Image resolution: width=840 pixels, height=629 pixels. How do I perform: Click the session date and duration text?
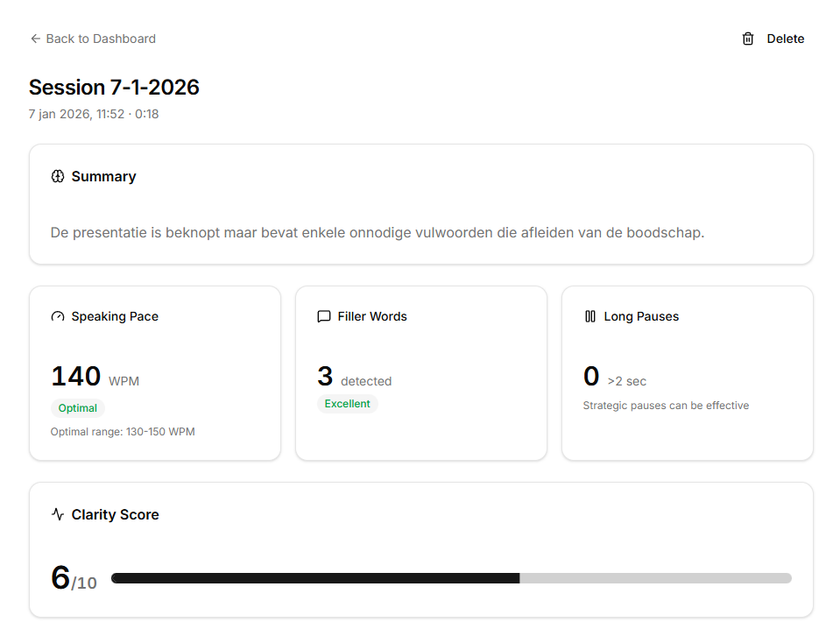pyautogui.click(x=94, y=114)
